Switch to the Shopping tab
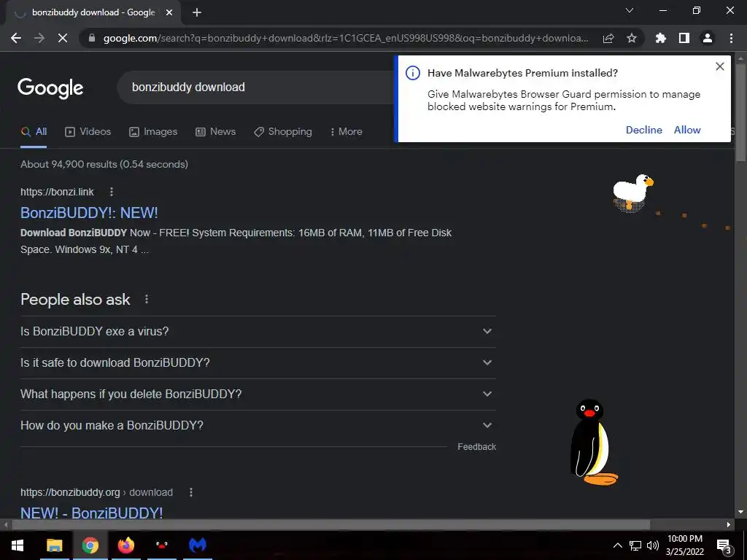The height and width of the screenshot is (560, 747). 283,132
